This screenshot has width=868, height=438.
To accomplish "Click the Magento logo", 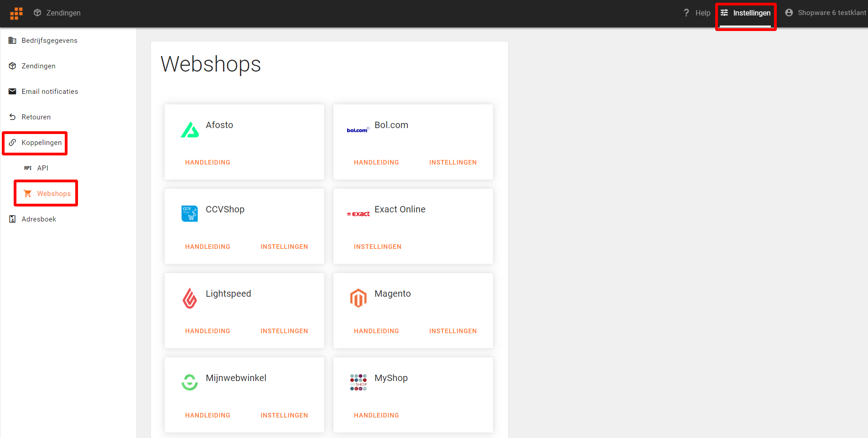I will point(359,298).
